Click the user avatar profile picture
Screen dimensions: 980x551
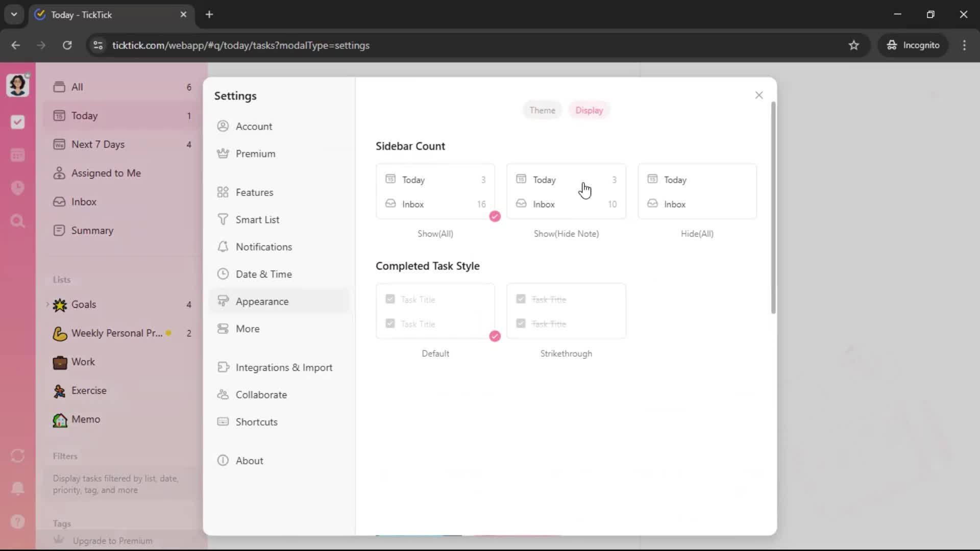tap(18, 85)
